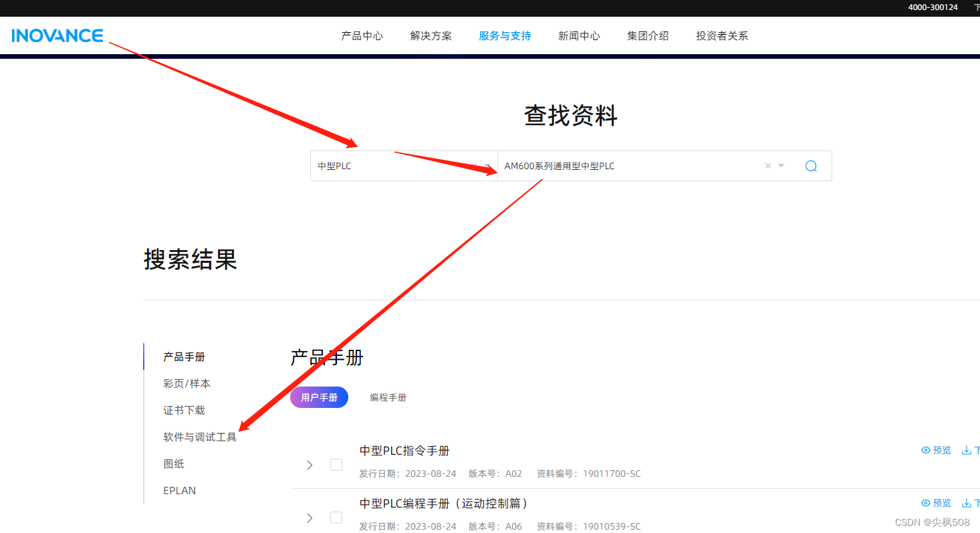The height and width of the screenshot is (533, 980).
Task: Click the magnifier search icon
Action: point(811,166)
